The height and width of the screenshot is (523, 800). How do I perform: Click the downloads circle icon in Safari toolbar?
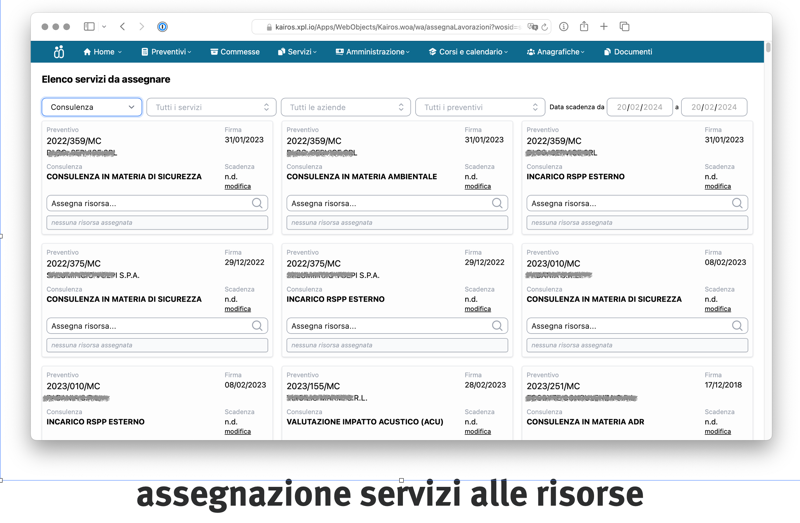pos(564,27)
